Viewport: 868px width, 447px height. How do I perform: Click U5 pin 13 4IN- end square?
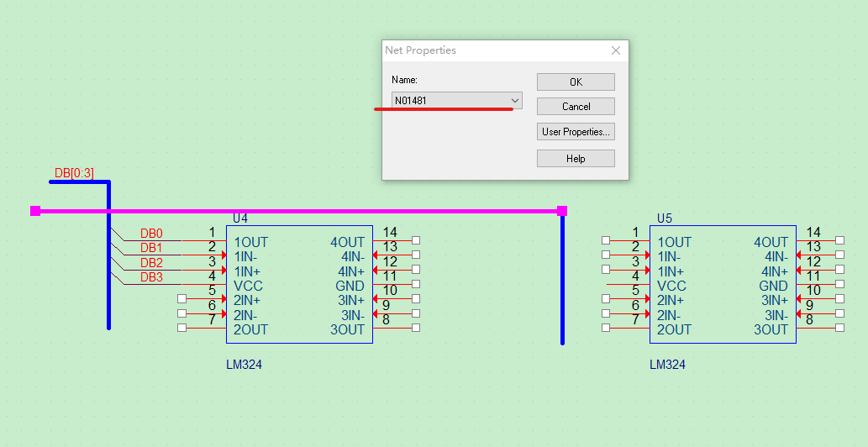tap(839, 255)
